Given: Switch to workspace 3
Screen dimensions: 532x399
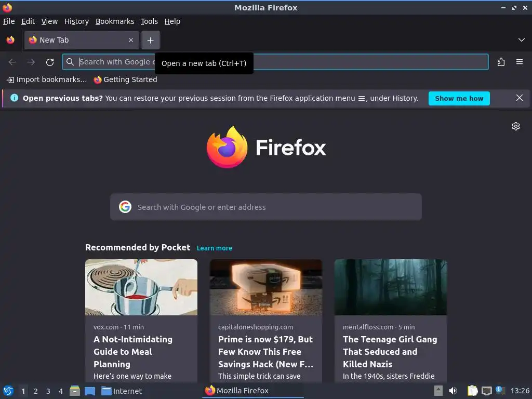Looking at the screenshot, I should 48,391.
